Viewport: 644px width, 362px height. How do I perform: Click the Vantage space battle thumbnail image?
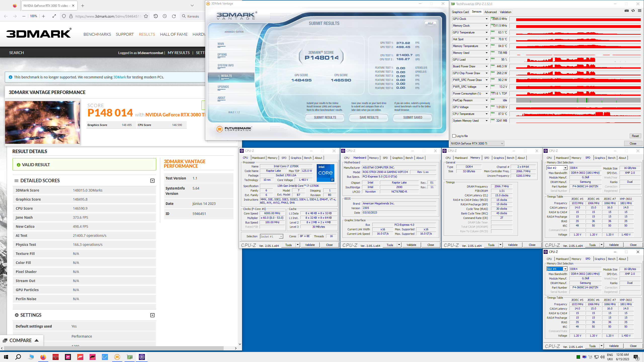click(43, 122)
